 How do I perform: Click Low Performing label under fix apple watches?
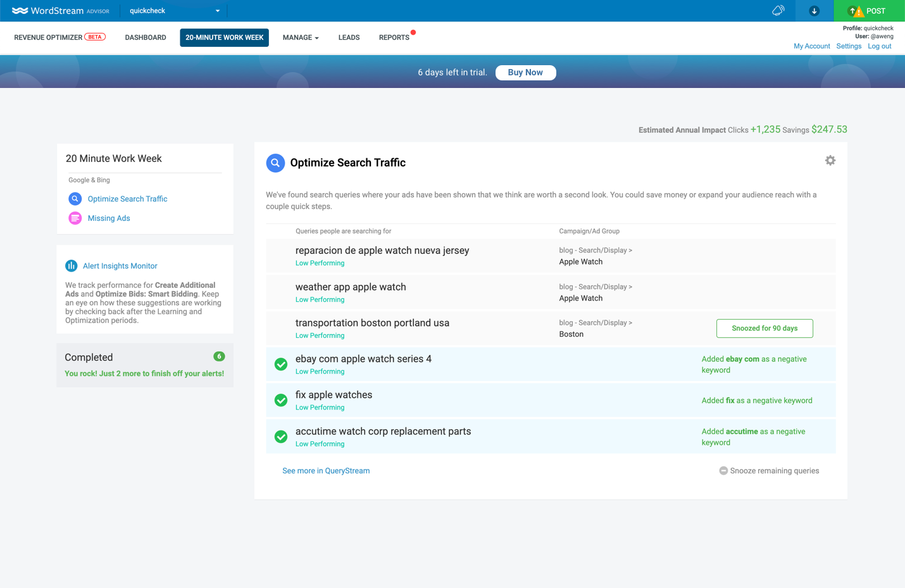tap(320, 408)
